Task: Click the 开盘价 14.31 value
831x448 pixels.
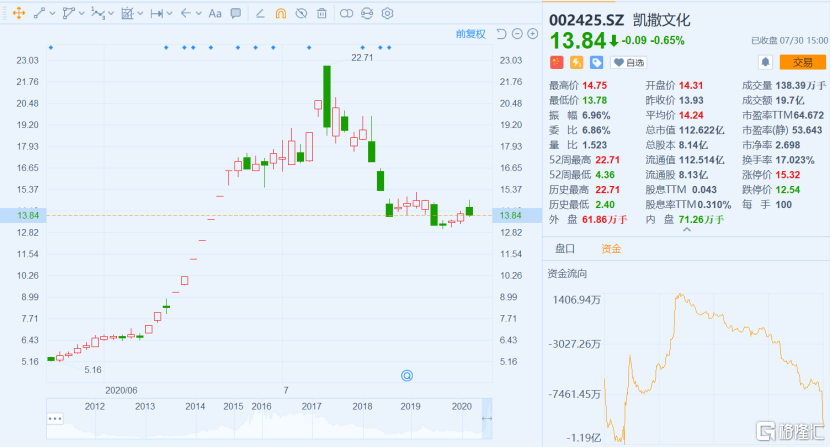Action: [691, 85]
